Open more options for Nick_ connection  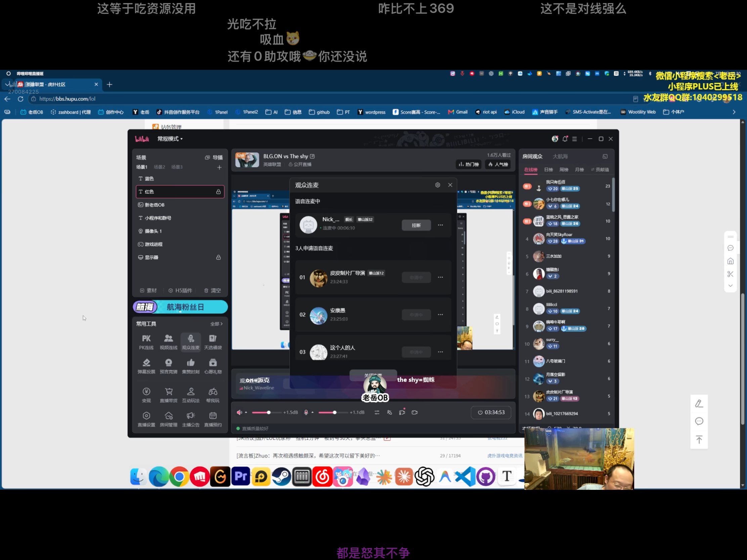click(x=440, y=225)
